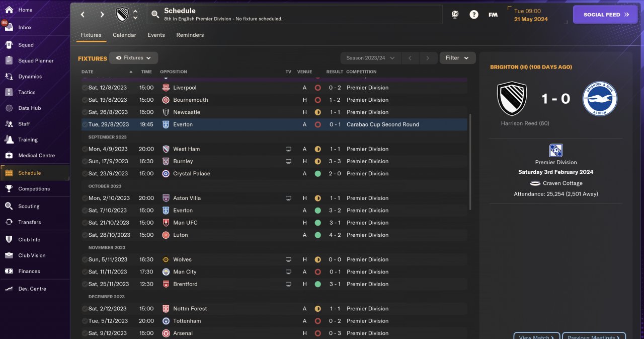Expand the Season 2023/24 dropdown
Screen dimensions: 644x339
coord(370,58)
